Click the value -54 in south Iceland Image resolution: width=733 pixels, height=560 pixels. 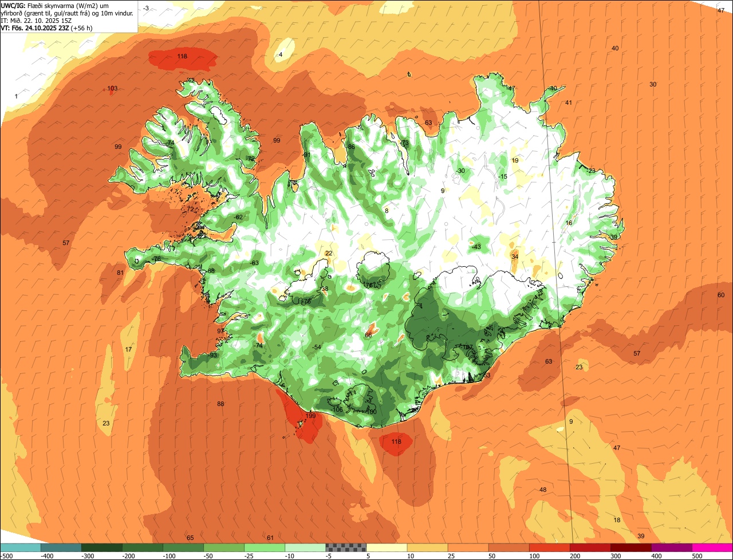coord(316,348)
